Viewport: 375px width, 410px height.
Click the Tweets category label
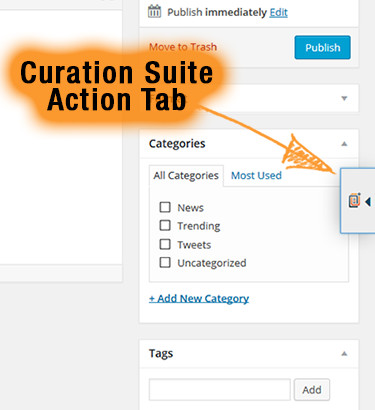[194, 245]
